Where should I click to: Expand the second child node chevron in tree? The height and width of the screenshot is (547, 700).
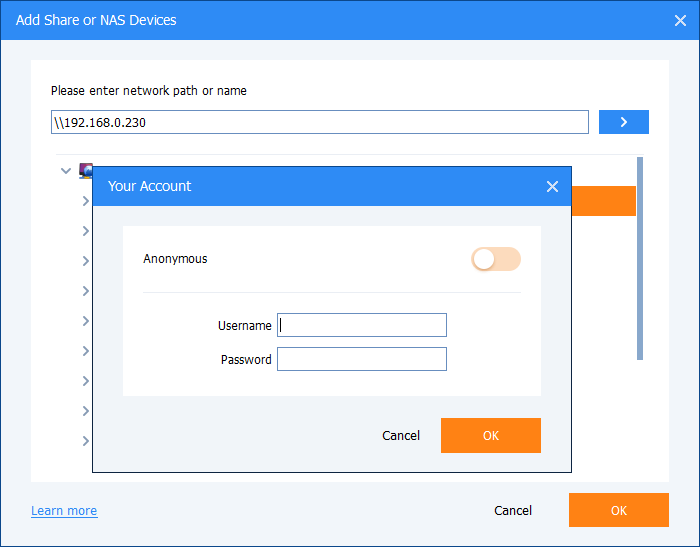(85, 231)
